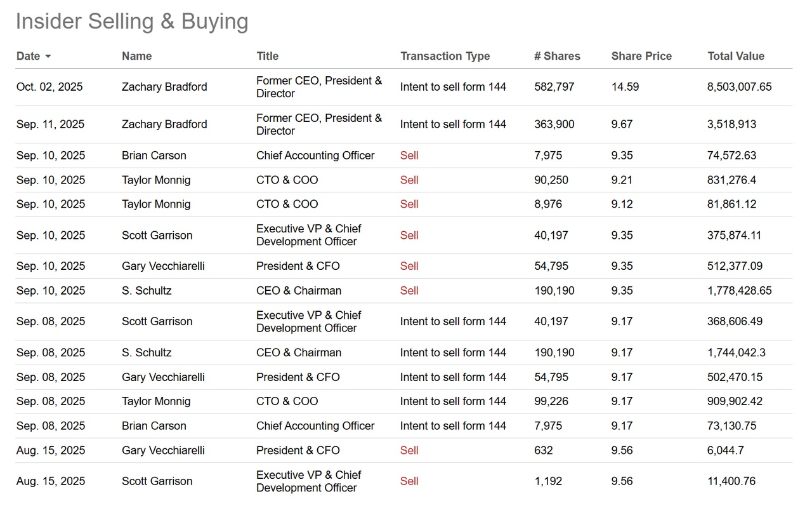Screen dimensions: 812x508
Task: Click Brian Carson's red Sell transaction
Action: pos(409,156)
